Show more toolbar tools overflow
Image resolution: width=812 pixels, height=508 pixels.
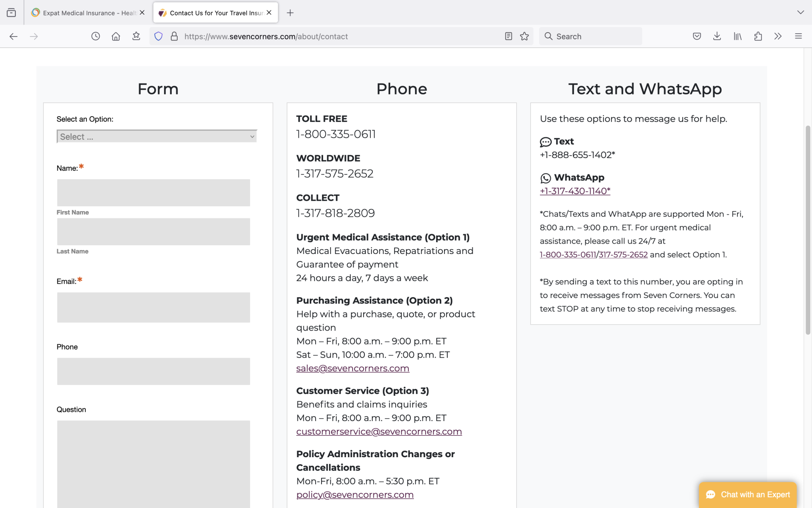pyautogui.click(x=778, y=37)
